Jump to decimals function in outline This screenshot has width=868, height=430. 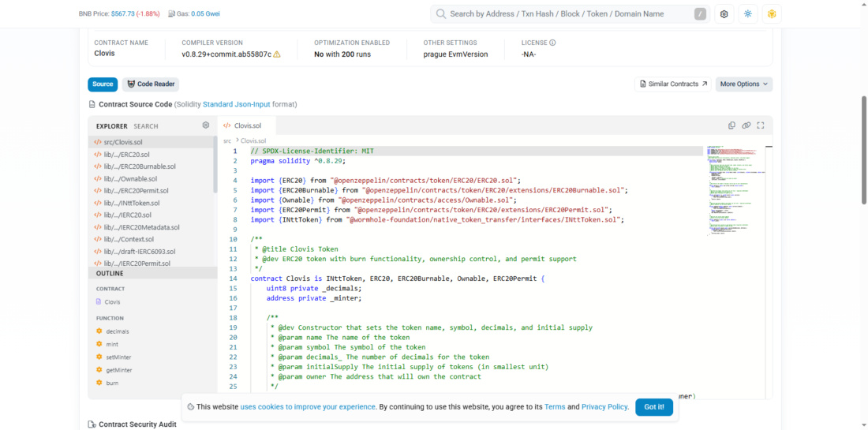(x=118, y=331)
